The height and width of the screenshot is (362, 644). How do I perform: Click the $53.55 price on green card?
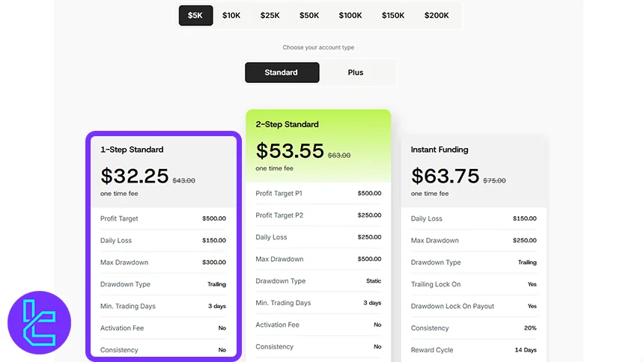pos(290,151)
